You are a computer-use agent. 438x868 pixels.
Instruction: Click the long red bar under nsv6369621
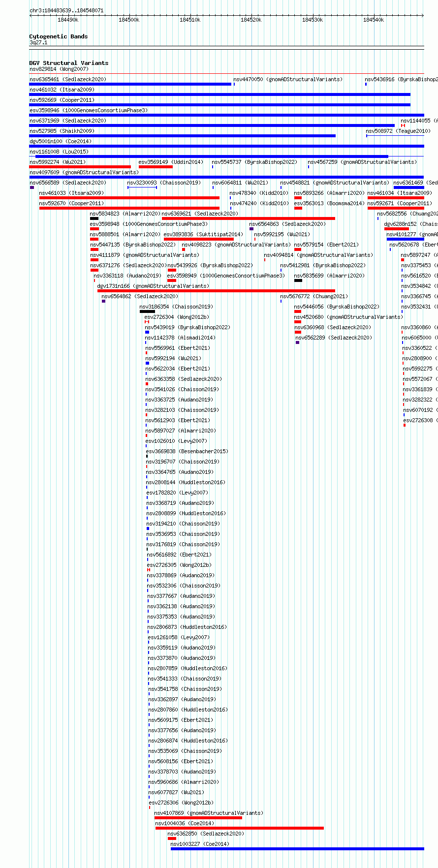249,218
